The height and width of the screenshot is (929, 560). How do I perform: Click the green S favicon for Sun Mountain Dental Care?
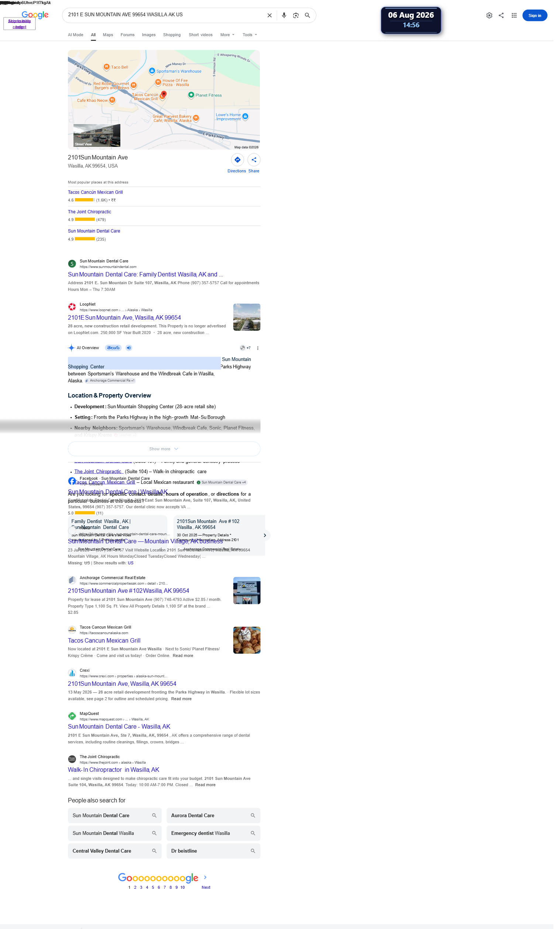tap(72, 264)
